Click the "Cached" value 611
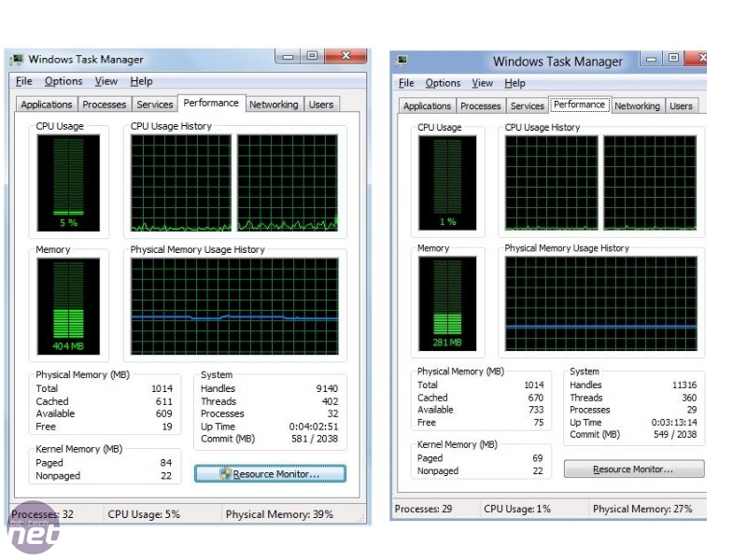 pyautogui.click(x=164, y=401)
